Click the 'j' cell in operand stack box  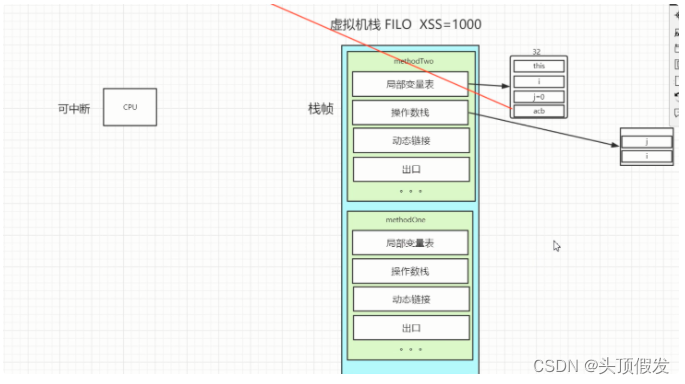(x=647, y=142)
